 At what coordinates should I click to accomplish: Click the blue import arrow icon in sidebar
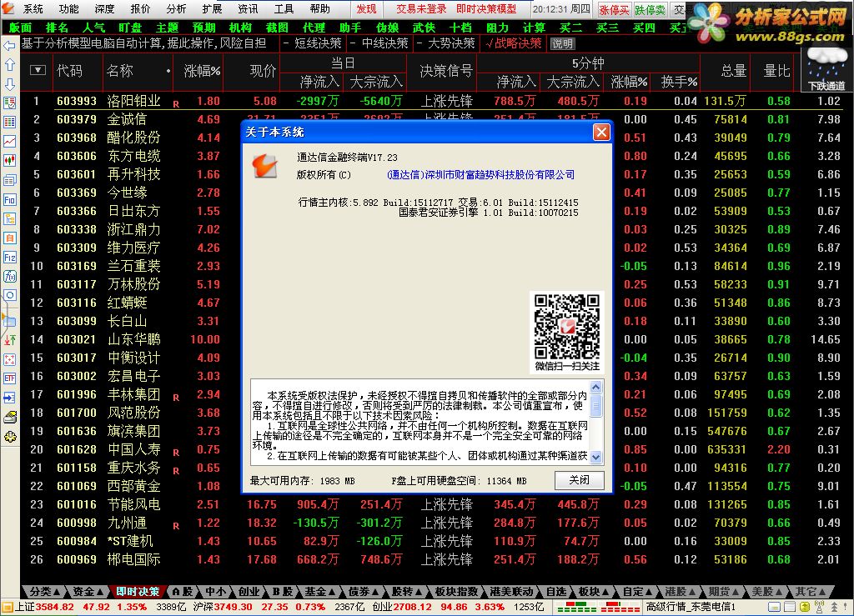9,398
